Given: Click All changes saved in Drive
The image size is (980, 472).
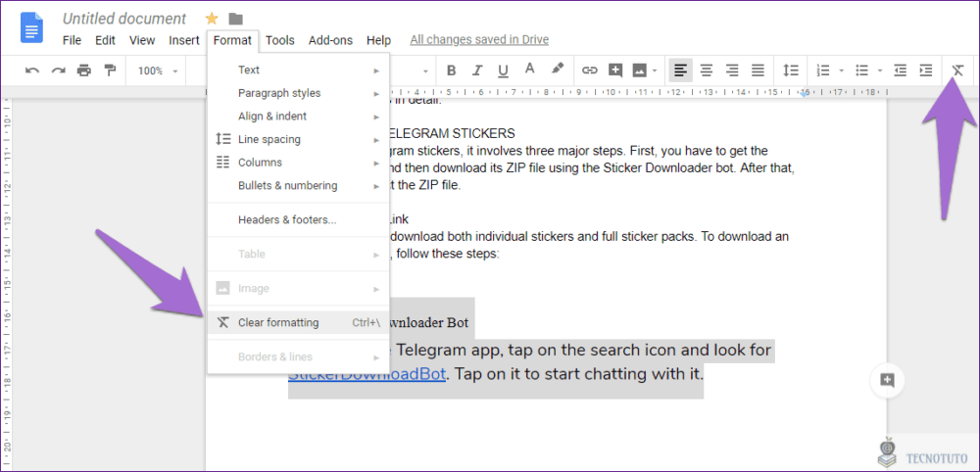Looking at the screenshot, I should (x=479, y=40).
